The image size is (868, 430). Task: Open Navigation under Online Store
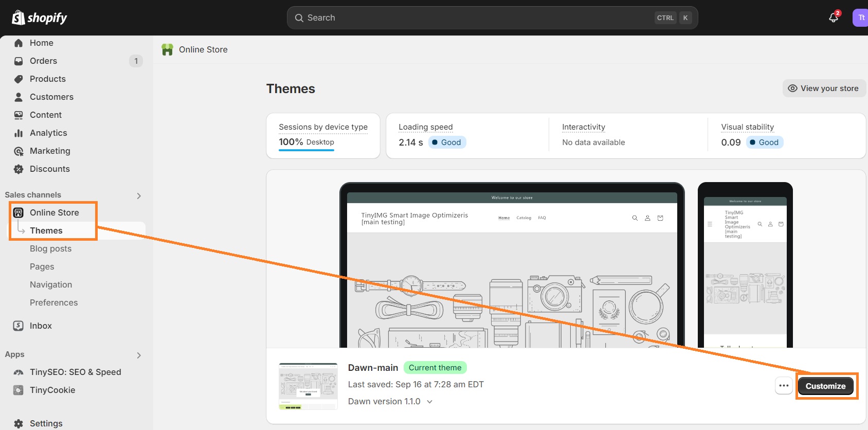coord(51,284)
